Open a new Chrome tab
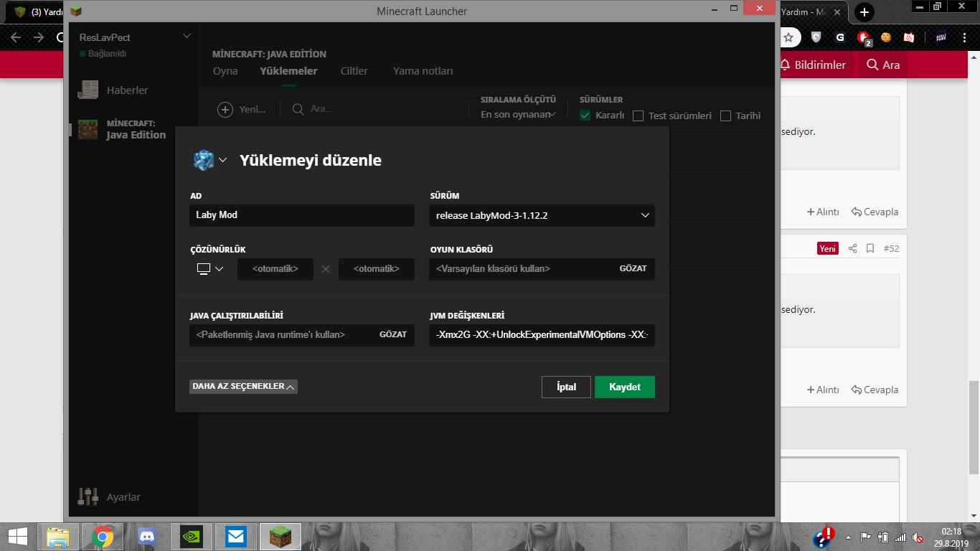The height and width of the screenshot is (551, 980). (865, 12)
